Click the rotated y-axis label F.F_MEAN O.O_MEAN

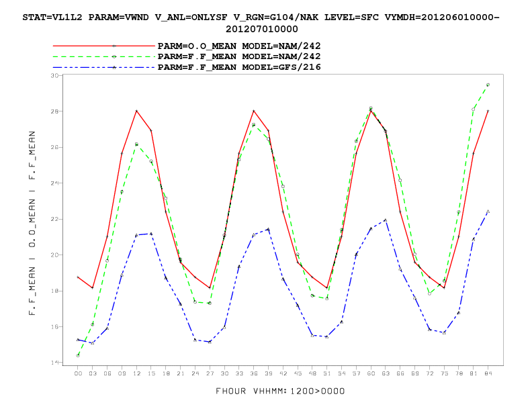(32, 223)
